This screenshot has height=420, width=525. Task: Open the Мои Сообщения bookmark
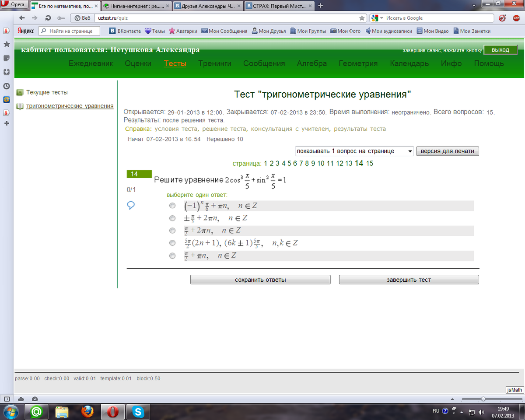[x=224, y=31]
